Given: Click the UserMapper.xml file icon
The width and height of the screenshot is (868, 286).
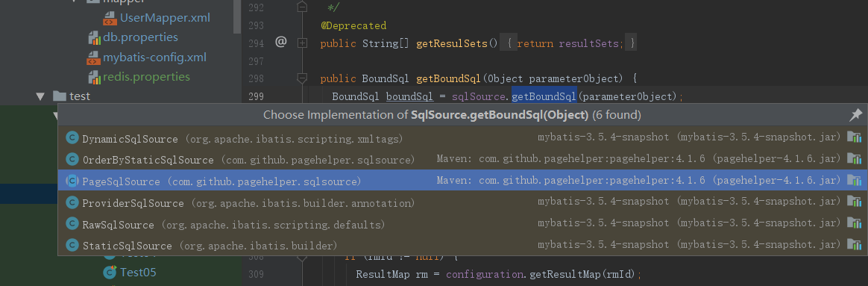Looking at the screenshot, I should (110, 18).
